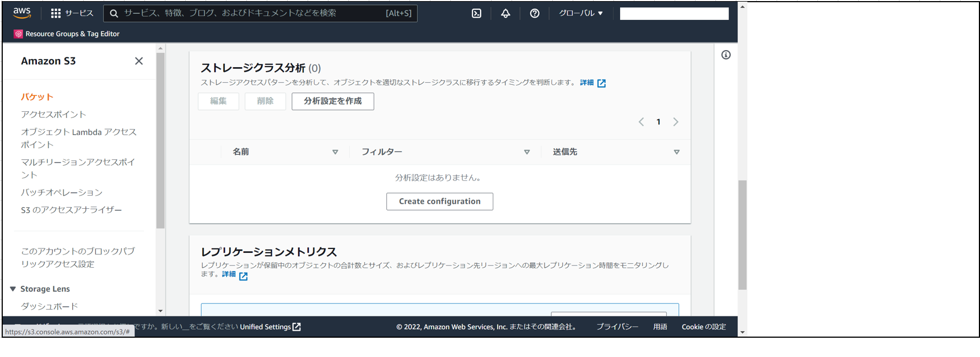
Task: Click the account name box in header
Action: (674, 13)
